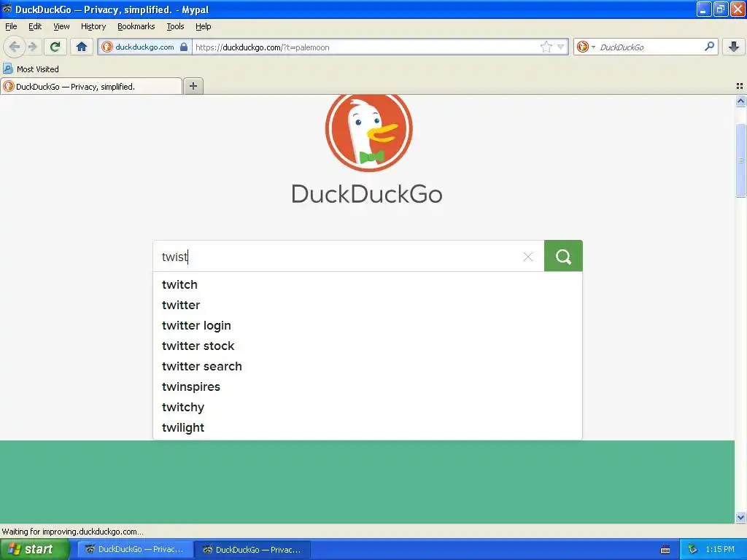Screen dimensions: 747x560
Task: Choose the "twilight" suggestion
Action: coord(368,427)
